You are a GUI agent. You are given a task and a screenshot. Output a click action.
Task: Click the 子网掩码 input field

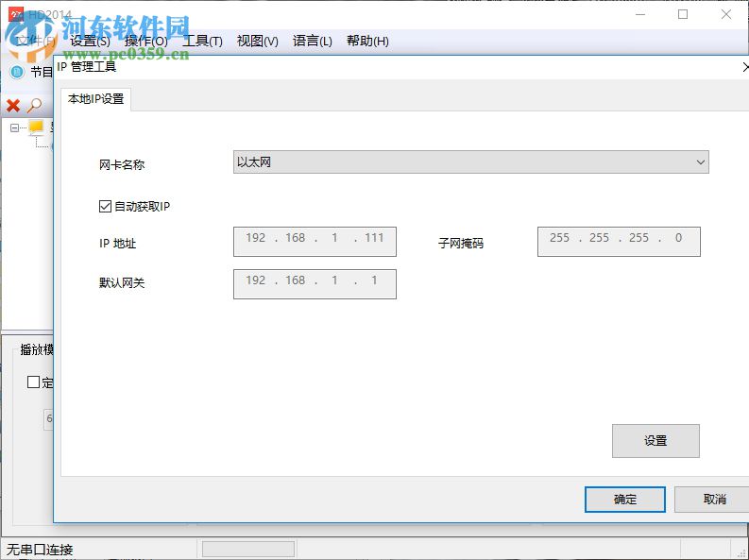coord(619,242)
